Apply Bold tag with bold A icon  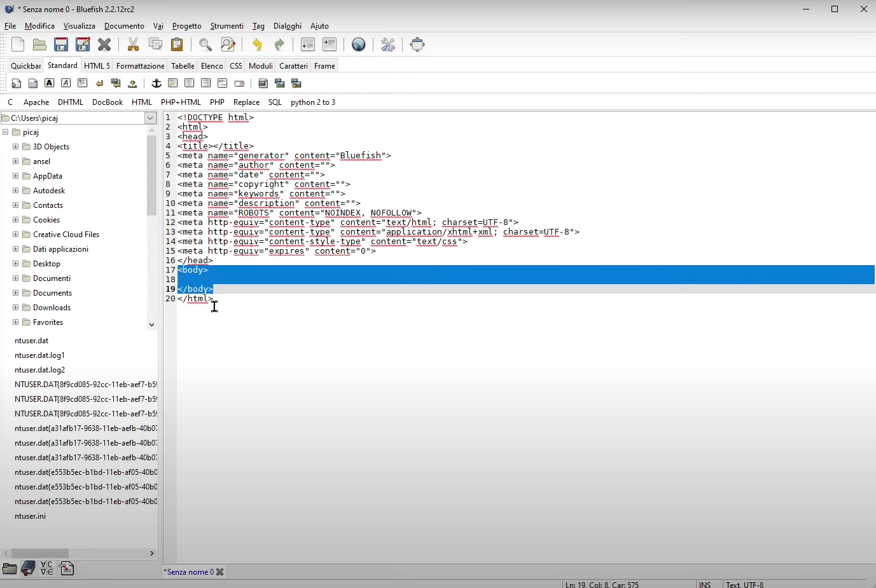[x=49, y=83]
